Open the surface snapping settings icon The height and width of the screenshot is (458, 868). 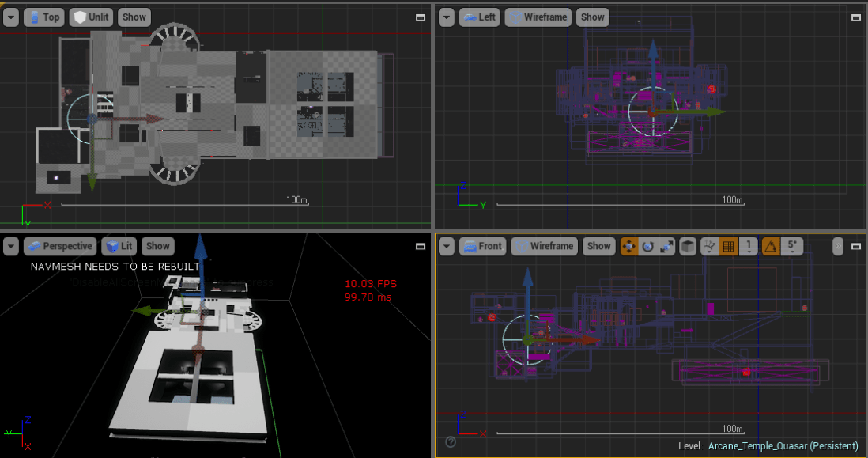click(708, 246)
